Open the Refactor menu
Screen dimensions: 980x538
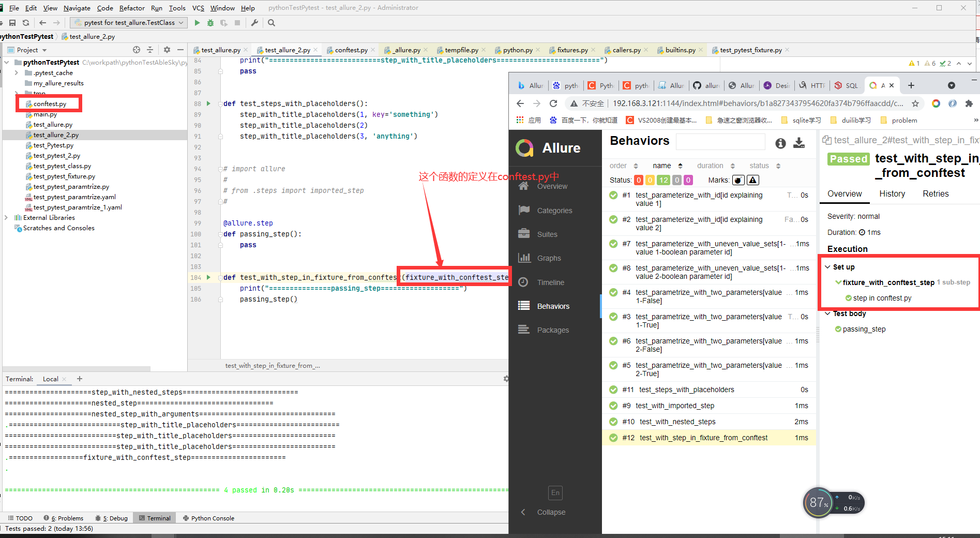pos(132,8)
